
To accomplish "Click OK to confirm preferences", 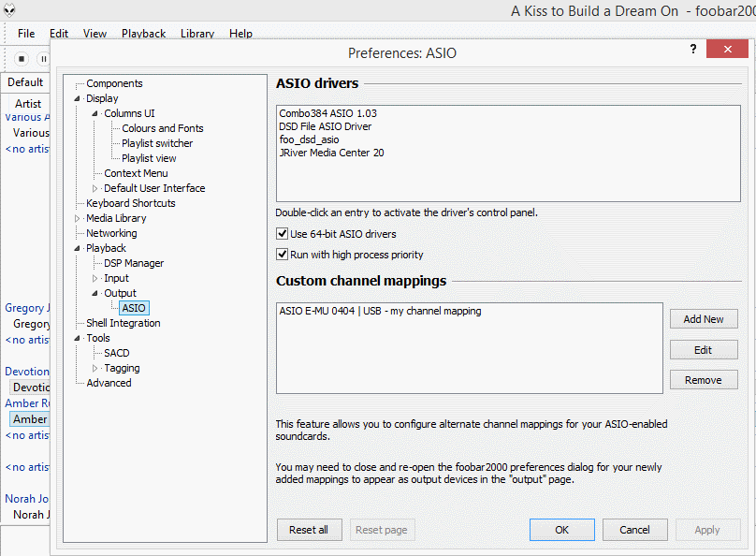I will tap(561, 530).
